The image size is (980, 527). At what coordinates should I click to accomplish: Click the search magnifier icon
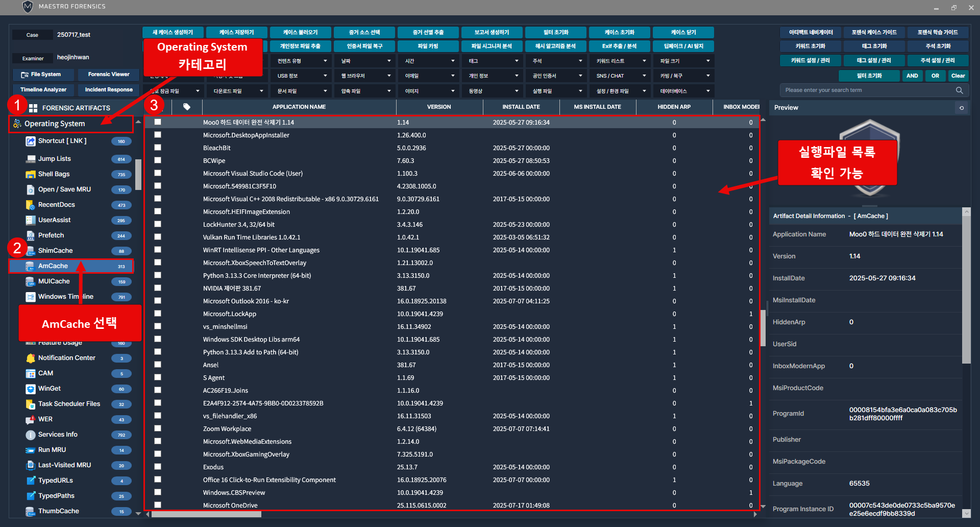(959, 90)
